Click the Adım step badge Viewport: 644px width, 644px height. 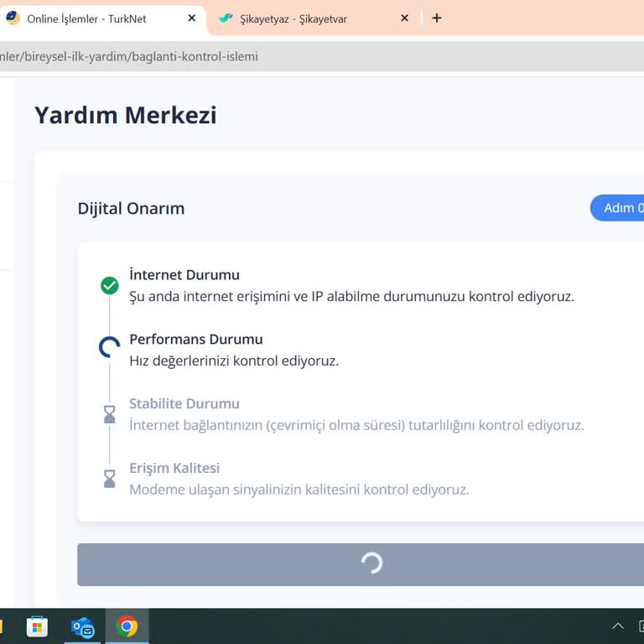click(617, 208)
